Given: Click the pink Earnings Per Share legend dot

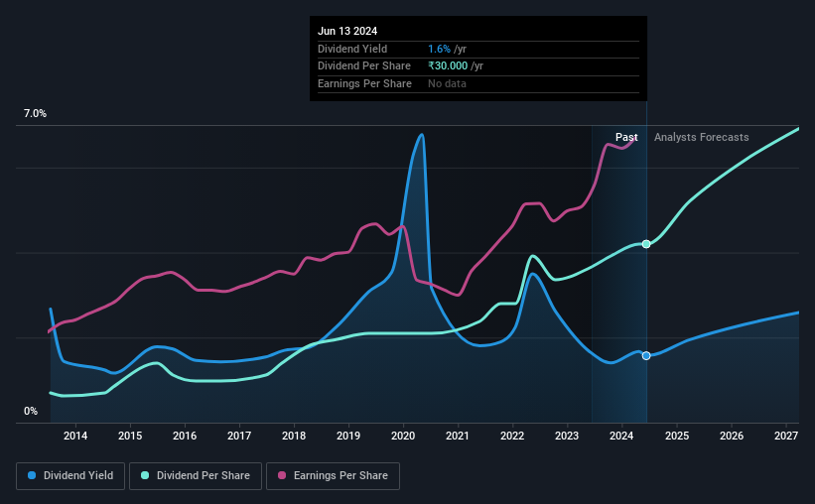Looking at the screenshot, I should click(x=282, y=475).
